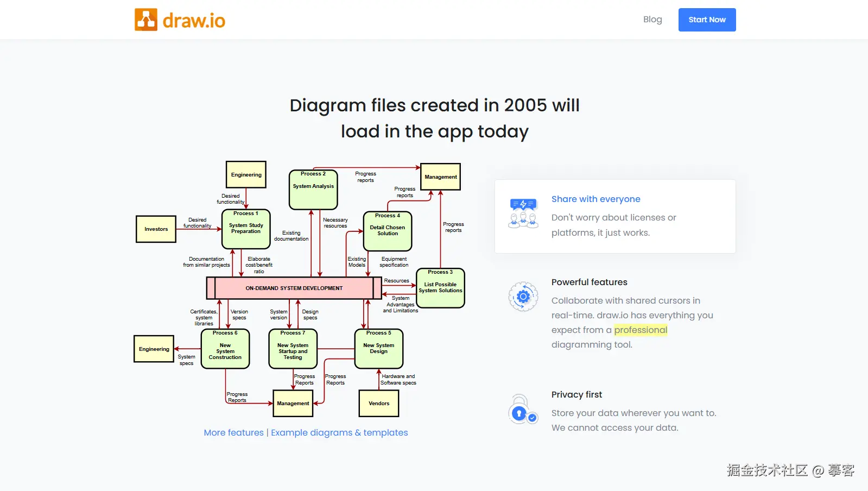Image resolution: width=868 pixels, height=491 pixels.
Task: Click the "Certificates, system libraries" label
Action: tap(204, 318)
